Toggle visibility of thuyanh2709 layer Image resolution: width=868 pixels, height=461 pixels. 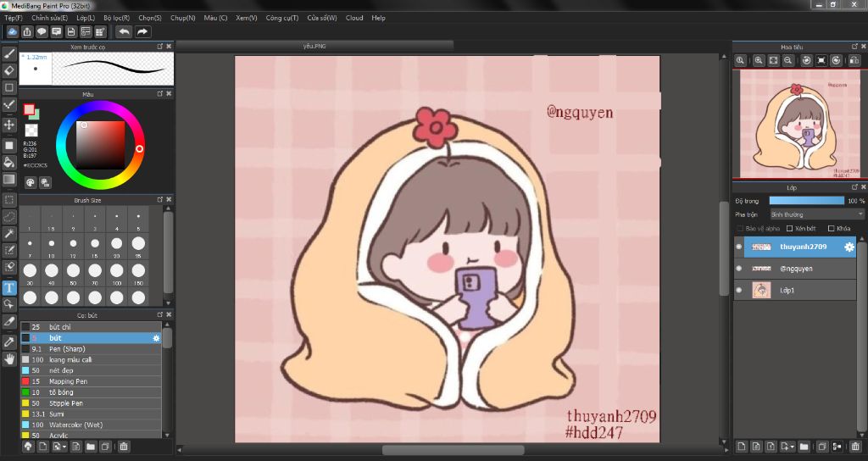(739, 247)
